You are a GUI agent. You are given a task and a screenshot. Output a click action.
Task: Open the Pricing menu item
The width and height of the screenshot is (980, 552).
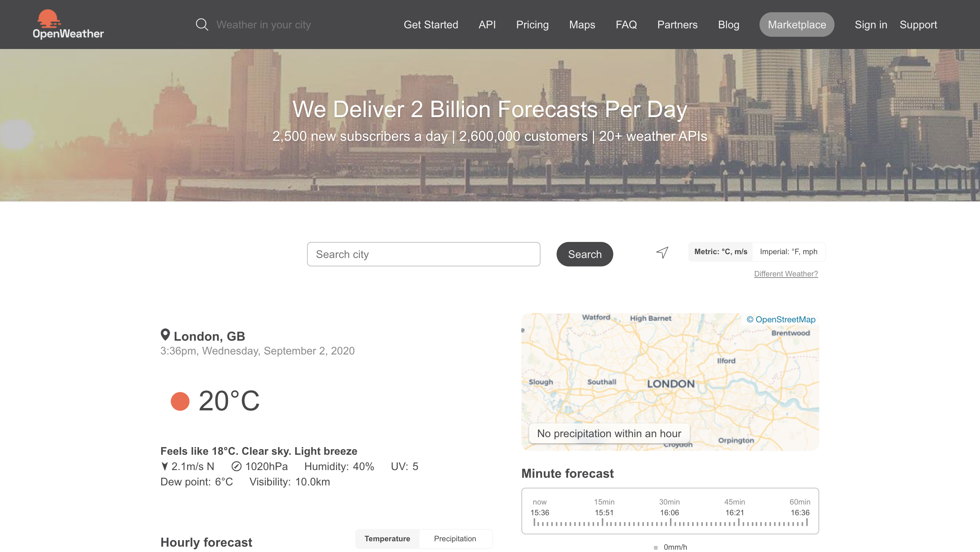[x=532, y=24]
